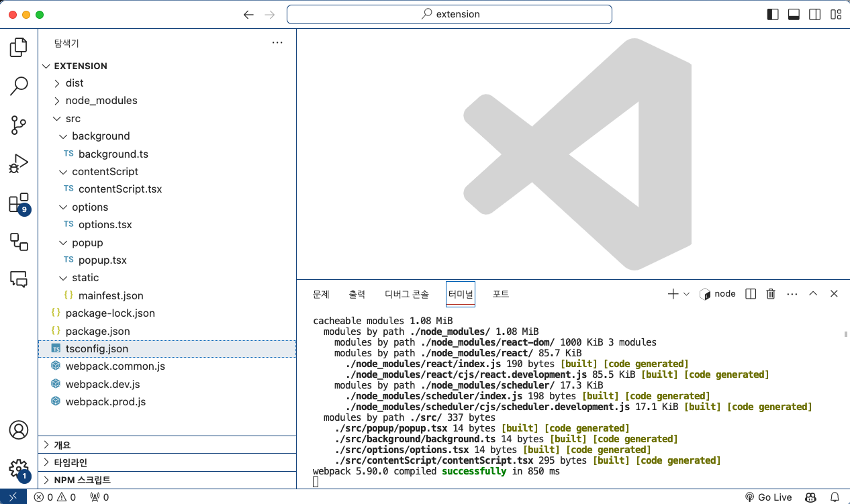
Task: Select the 터미널 terminal tab
Action: [461, 294]
